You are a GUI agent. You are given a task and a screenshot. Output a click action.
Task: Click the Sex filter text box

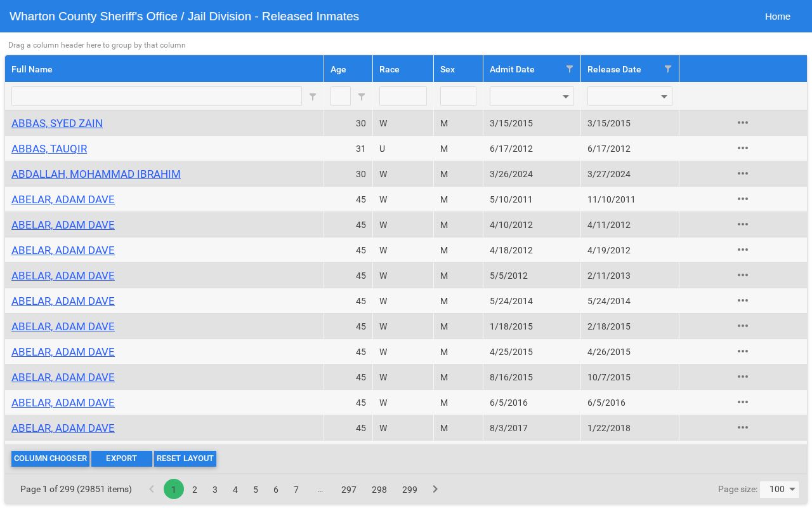click(x=458, y=97)
